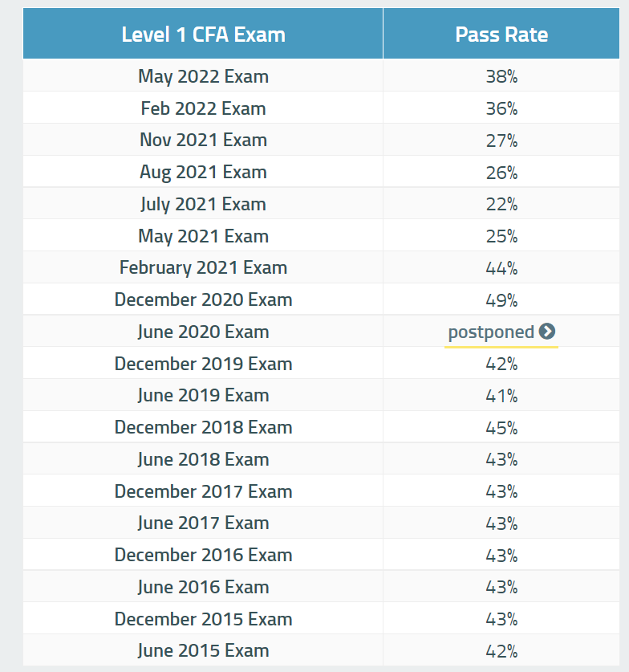
Task: Open the postponed link for June 2020
Action: (491, 332)
